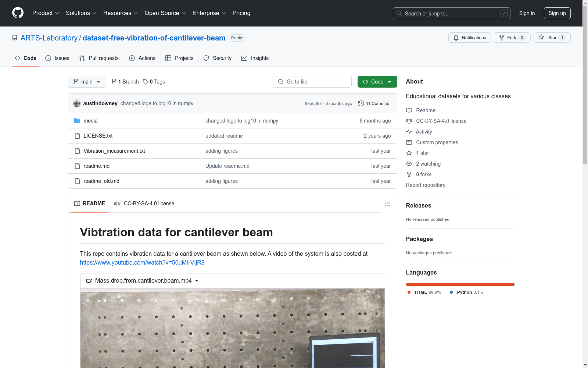Viewport: 588px width, 368px height.
Task: View the 11 Commits history
Action: pos(373,103)
